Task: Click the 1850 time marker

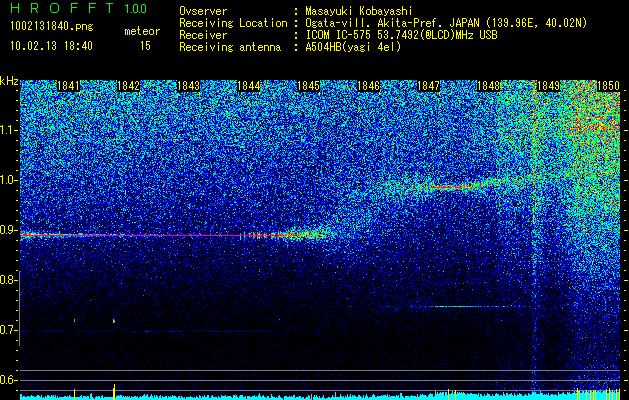Action: pyautogui.click(x=609, y=86)
